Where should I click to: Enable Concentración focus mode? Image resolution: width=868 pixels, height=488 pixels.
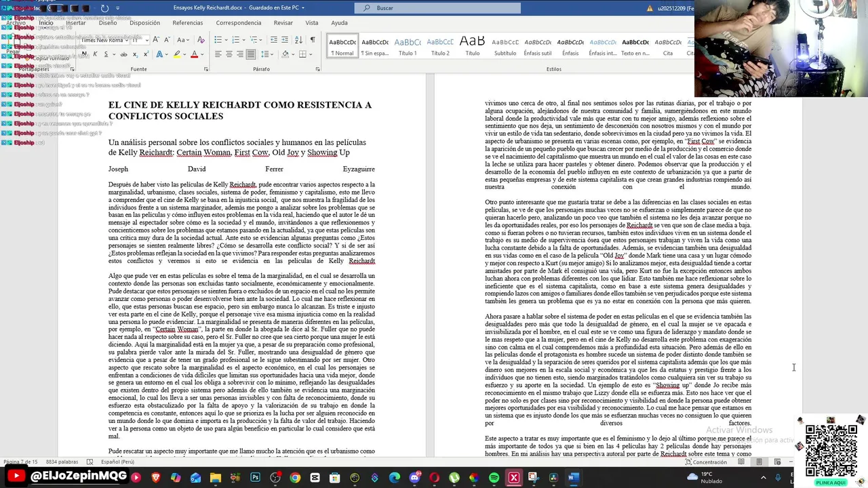tap(705, 462)
